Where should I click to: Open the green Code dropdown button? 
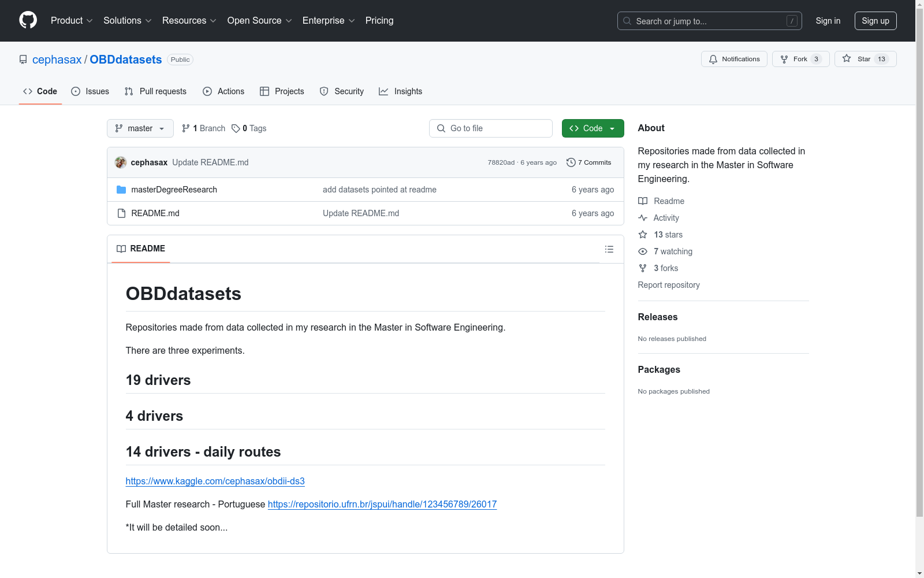tap(593, 128)
